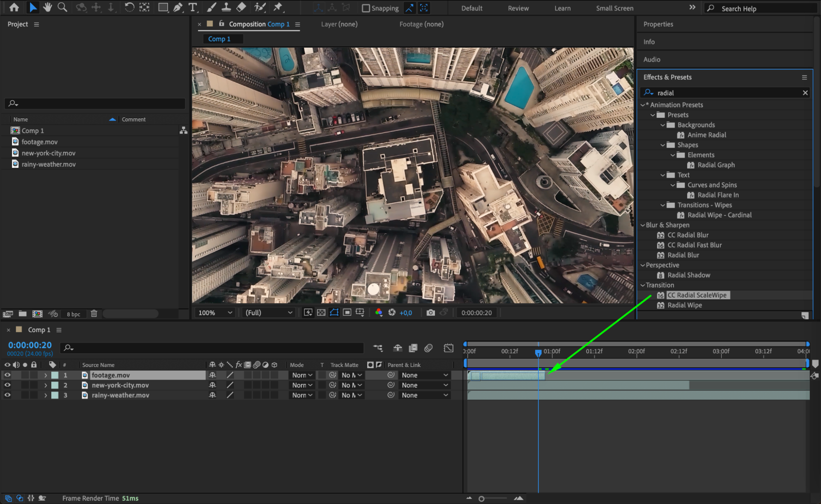Screen dimensions: 821x504
Task: Hide the footage.mov layer
Action: tap(7, 375)
